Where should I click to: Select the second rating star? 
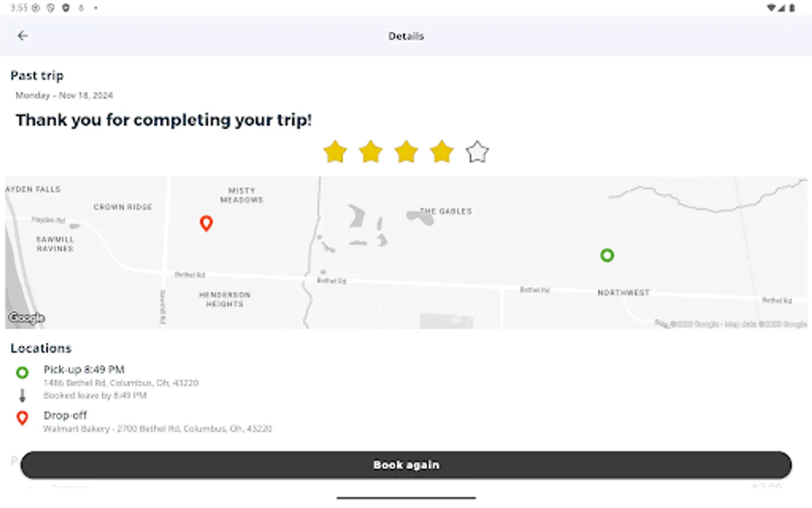click(x=371, y=152)
